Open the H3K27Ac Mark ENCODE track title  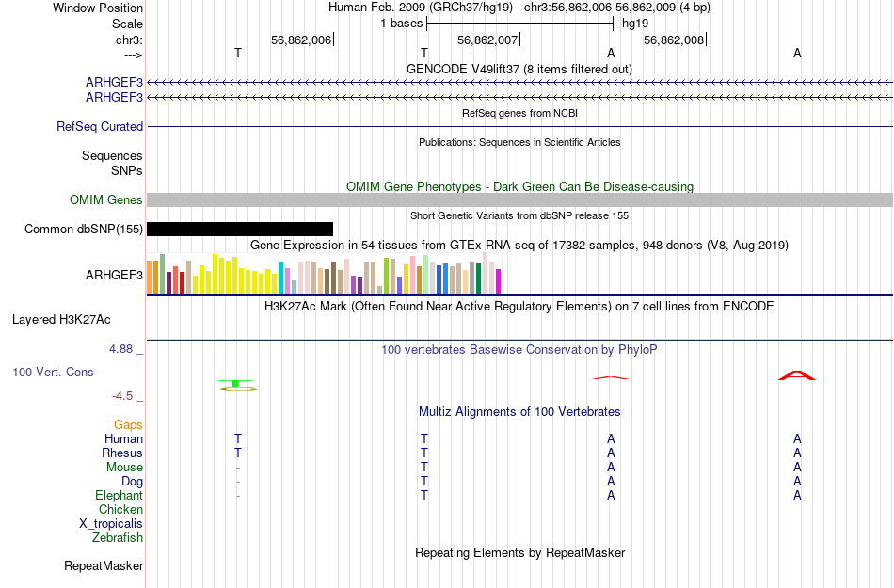coord(519,306)
